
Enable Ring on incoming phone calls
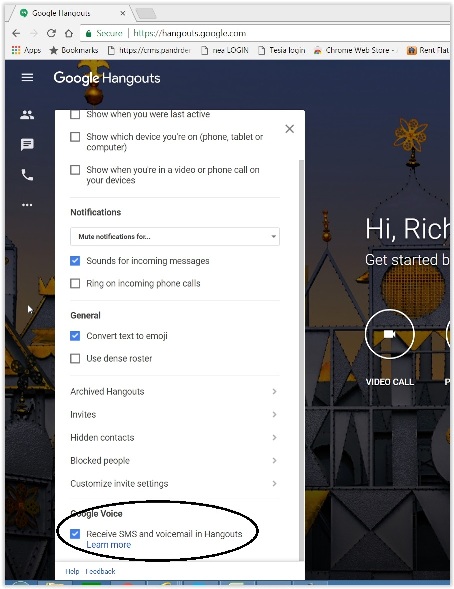click(75, 283)
